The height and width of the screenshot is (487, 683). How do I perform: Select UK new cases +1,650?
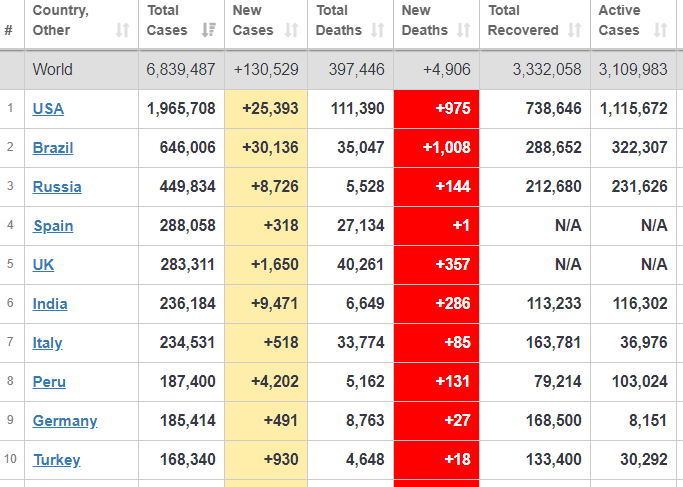[275, 264]
